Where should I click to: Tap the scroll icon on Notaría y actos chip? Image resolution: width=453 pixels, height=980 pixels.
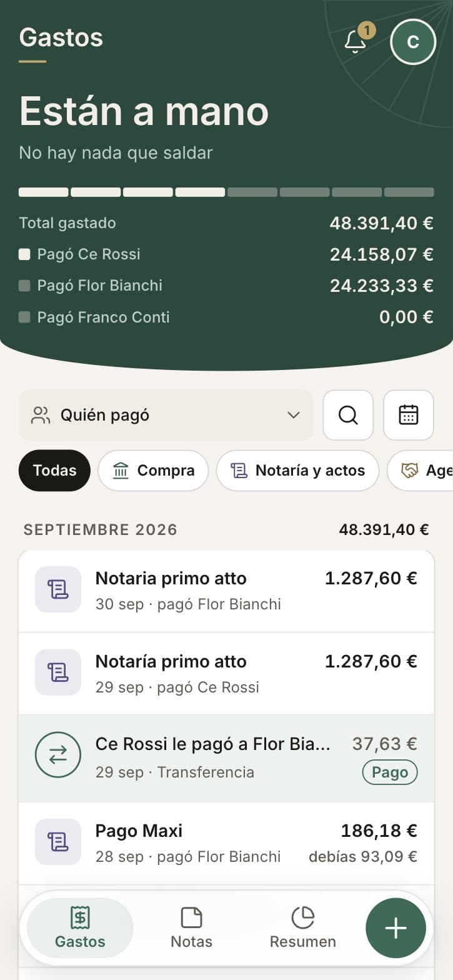pyautogui.click(x=239, y=471)
